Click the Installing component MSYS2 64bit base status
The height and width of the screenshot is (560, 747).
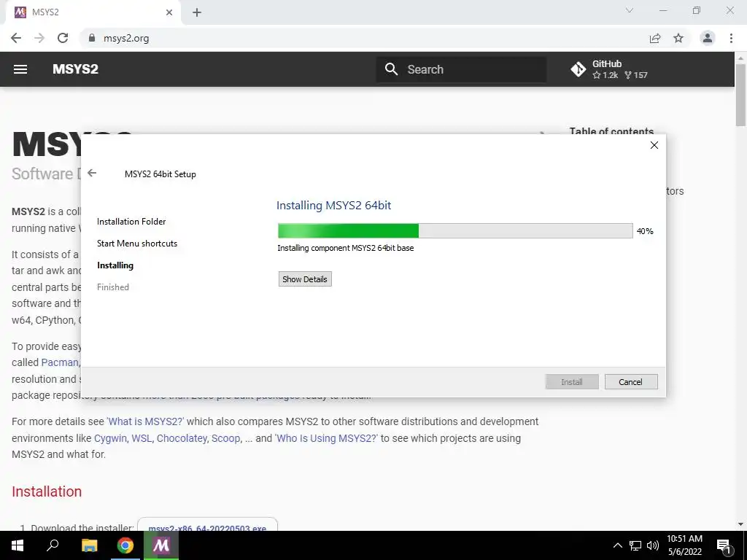345,248
